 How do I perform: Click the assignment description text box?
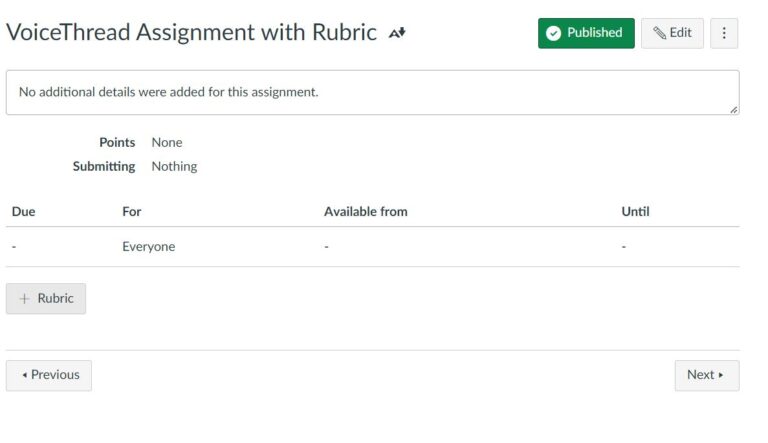pos(372,92)
